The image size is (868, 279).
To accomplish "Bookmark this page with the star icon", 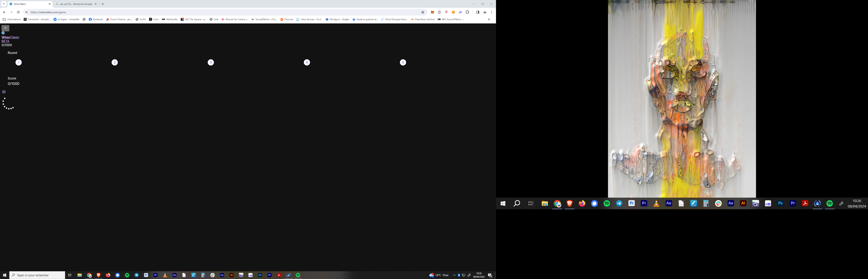I will [423, 12].
